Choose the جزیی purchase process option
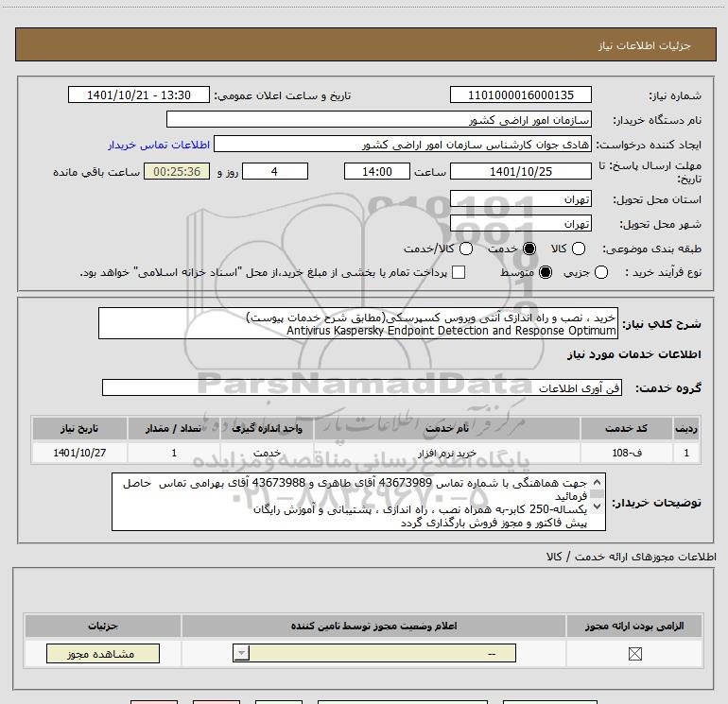The height and width of the screenshot is (704, 728). point(601,272)
